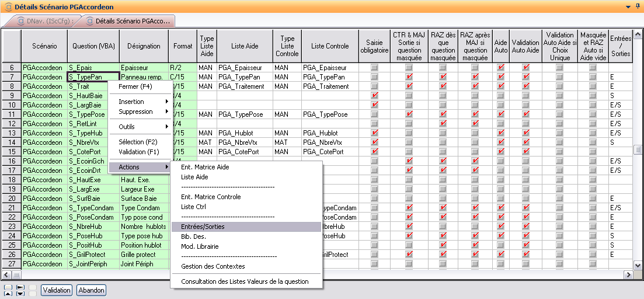Image resolution: width=644 pixels, height=299 pixels.
Task: Uncheck Aide Auto checkbox for row 6
Action: (500, 67)
